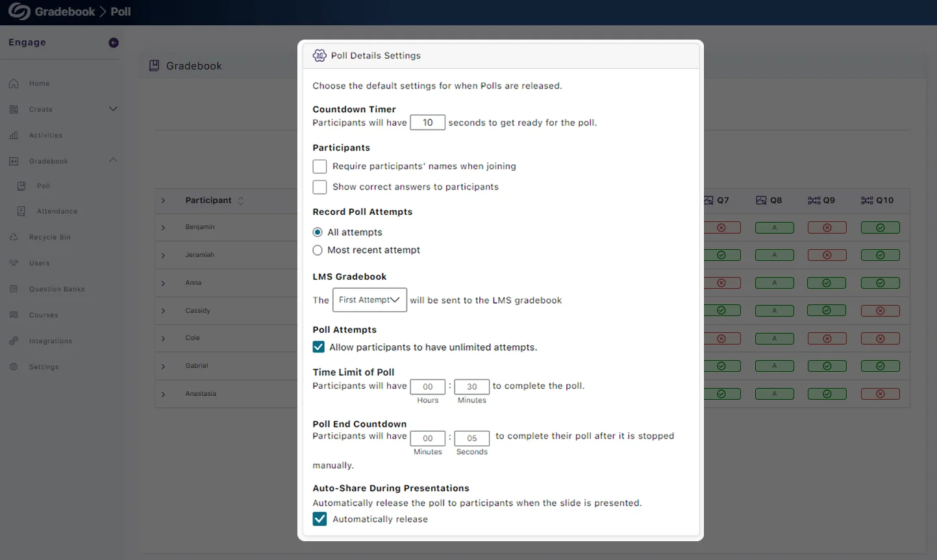Open Integrations in the sidebar
This screenshot has width=937, height=560.
51,341
